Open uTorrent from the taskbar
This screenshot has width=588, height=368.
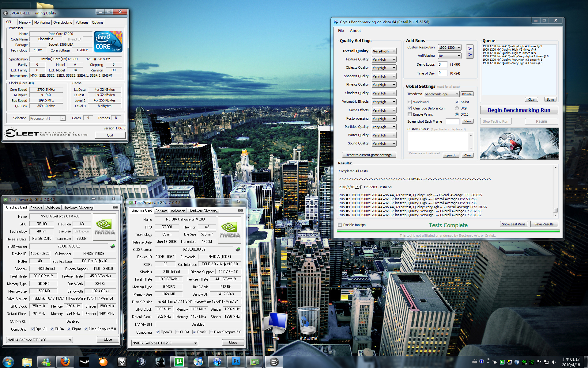(x=179, y=362)
